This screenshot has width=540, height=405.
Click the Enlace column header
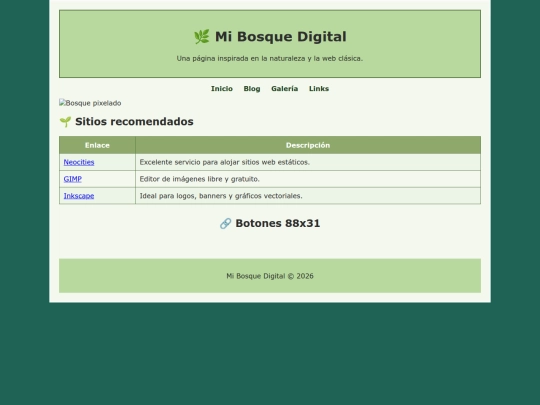[97, 145]
